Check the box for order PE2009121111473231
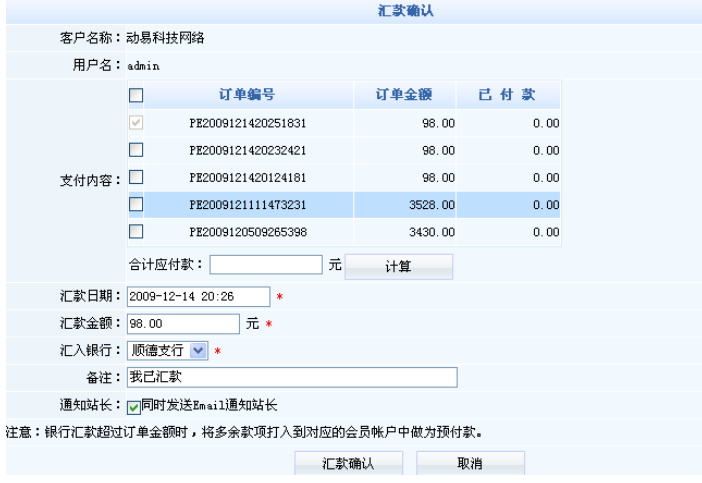Image resolution: width=702 pixels, height=483 pixels. pyautogui.click(x=136, y=205)
